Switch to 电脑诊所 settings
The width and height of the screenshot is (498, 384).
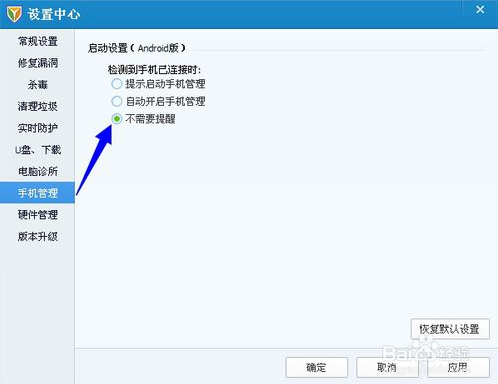click(38, 171)
